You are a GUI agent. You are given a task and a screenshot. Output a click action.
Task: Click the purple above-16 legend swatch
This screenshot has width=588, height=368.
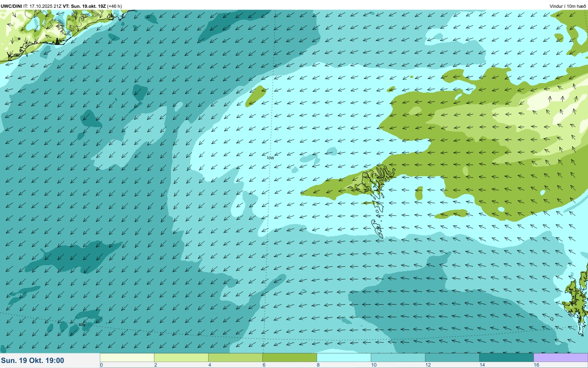(561, 357)
